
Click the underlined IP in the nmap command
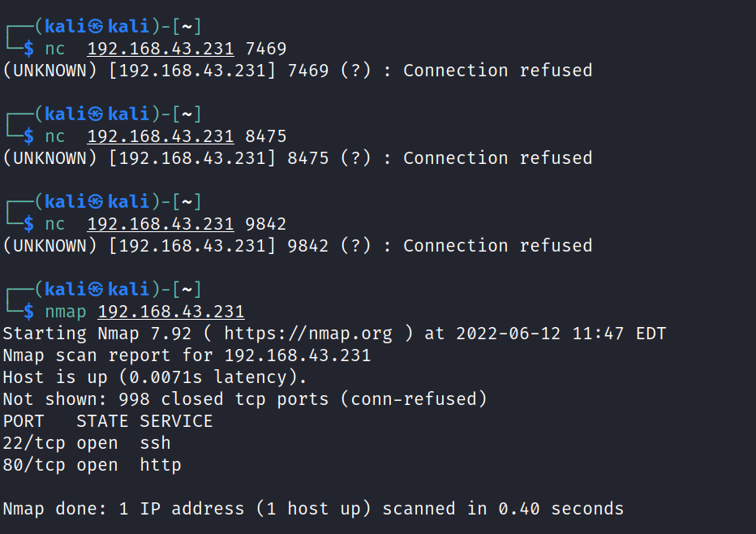click(x=171, y=312)
